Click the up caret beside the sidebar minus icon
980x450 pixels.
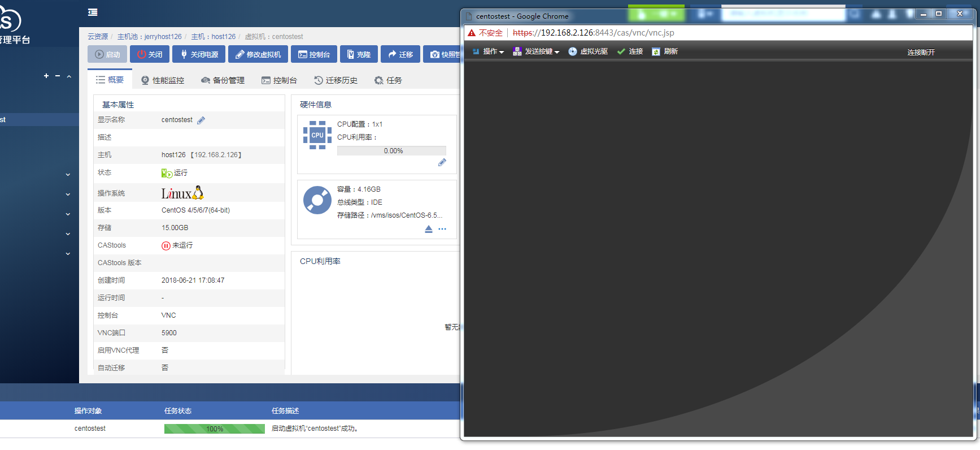(69, 76)
